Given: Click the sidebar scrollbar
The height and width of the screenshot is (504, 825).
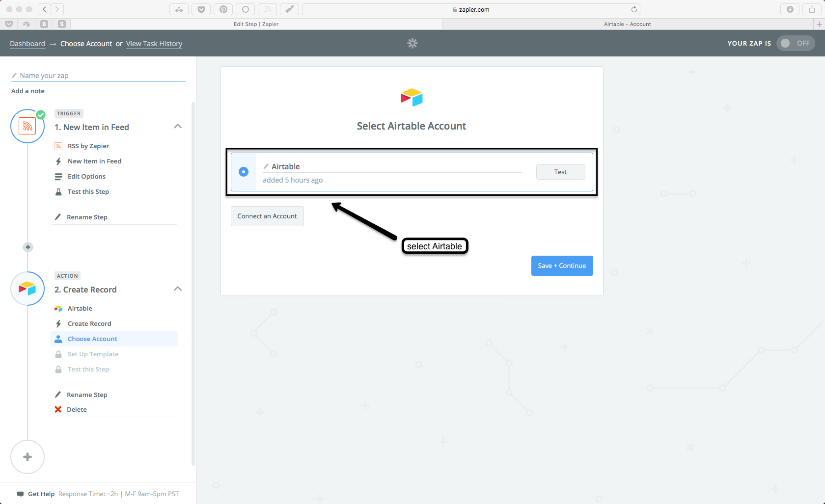Looking at the screenshot, I should pos(193,284).
